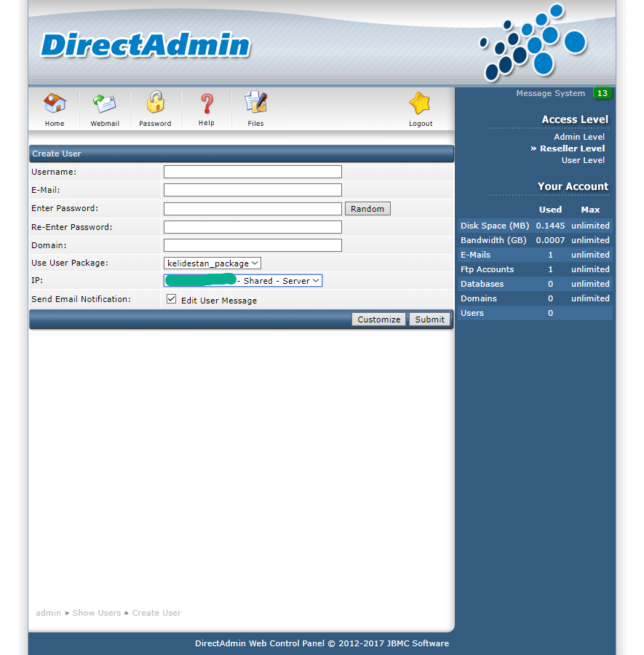Switch to User Level access
This screenshot has height=655, width=644.
(583, 160)
